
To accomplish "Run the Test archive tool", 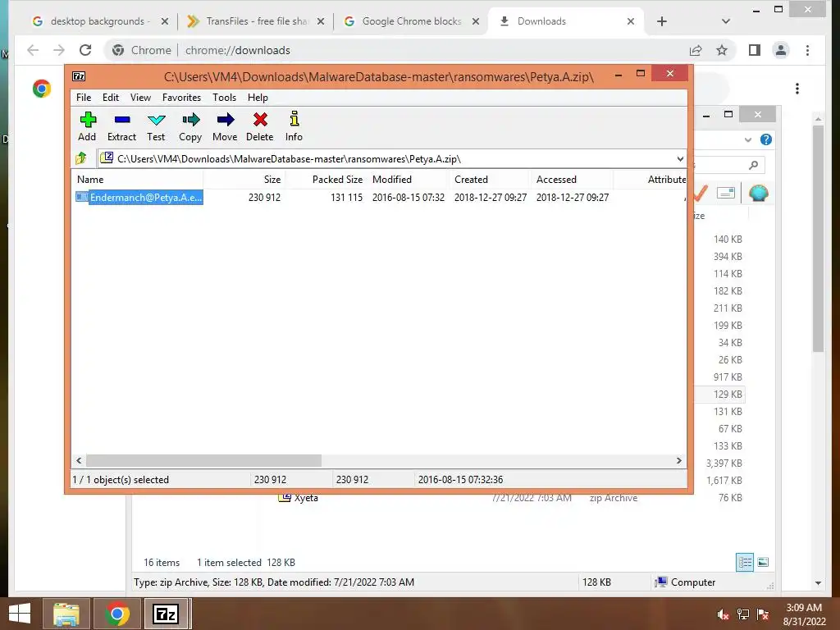I will coord(156,126).
